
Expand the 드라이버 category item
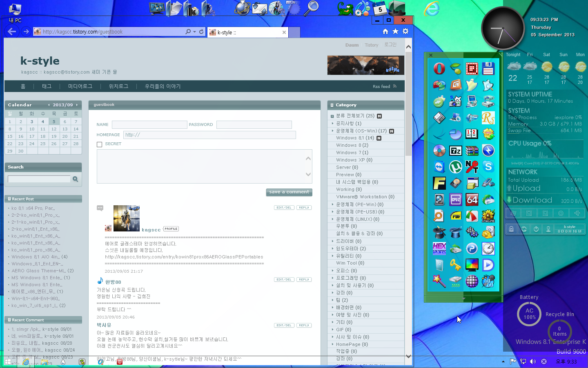[332, 241]
